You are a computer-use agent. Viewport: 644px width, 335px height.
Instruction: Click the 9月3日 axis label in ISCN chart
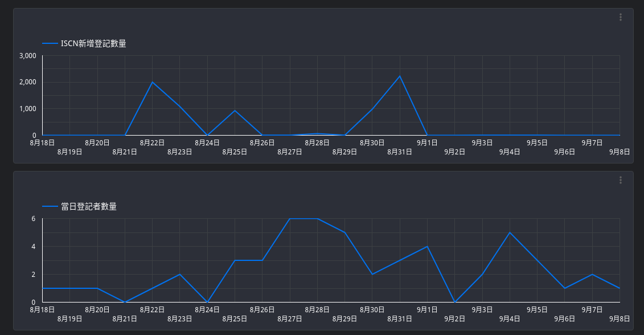[x=482, y=142]
